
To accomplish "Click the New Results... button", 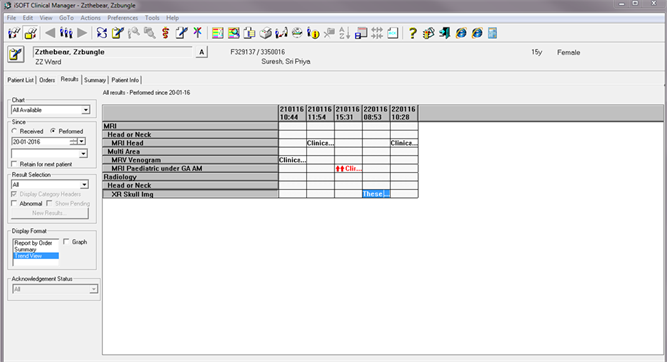I will [50, 213].
